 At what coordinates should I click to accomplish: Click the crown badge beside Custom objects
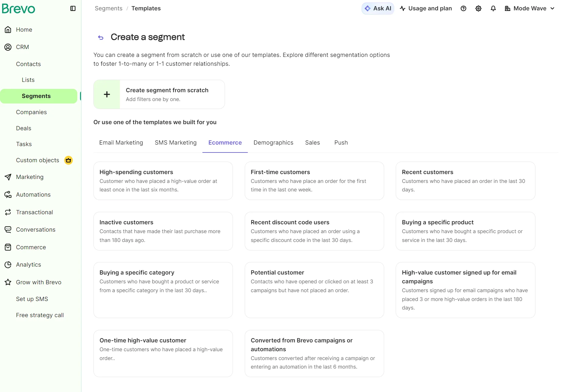click(68, 160)
